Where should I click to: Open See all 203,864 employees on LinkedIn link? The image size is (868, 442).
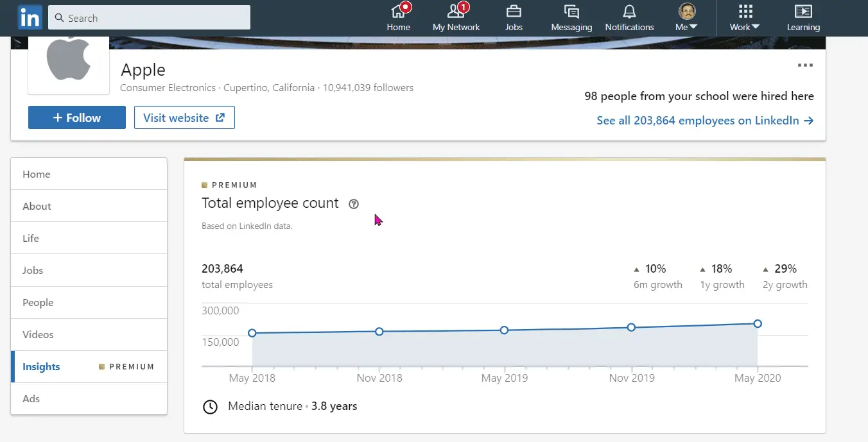[x=705, y=121]
